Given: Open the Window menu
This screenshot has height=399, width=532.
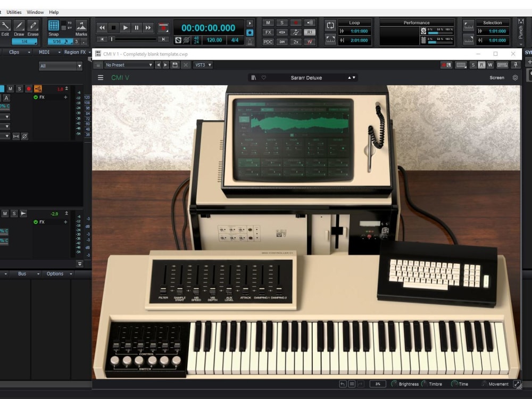Looking at the screenshot, I should pos(35,12).
